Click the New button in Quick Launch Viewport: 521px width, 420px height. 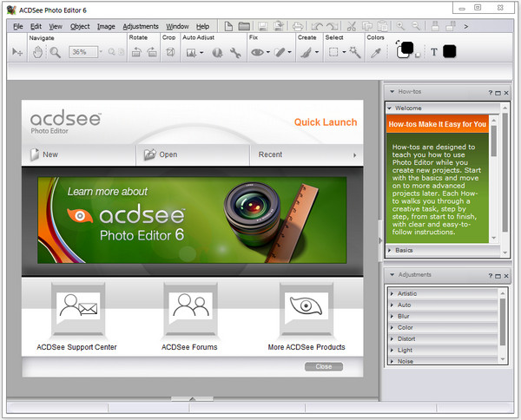tap(49, 155)
